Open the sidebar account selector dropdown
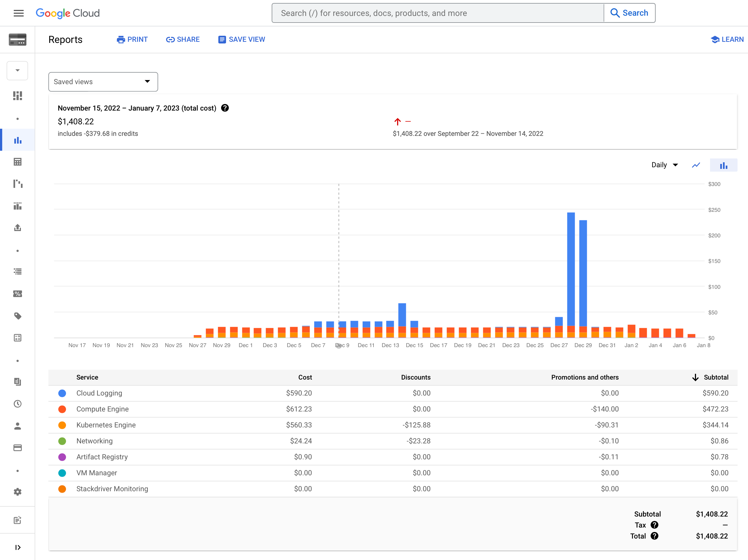The width and height of the screenshot is (748, 560). tap(18, 71)
